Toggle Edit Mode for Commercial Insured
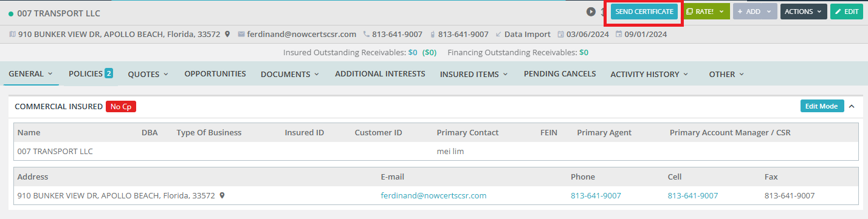 click(x=822, y=106)
